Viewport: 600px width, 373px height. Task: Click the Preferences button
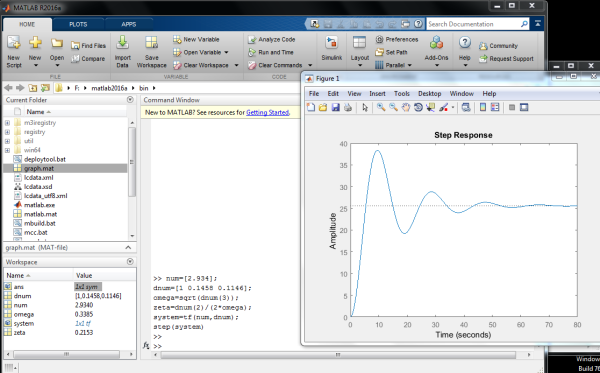(397, 39)
